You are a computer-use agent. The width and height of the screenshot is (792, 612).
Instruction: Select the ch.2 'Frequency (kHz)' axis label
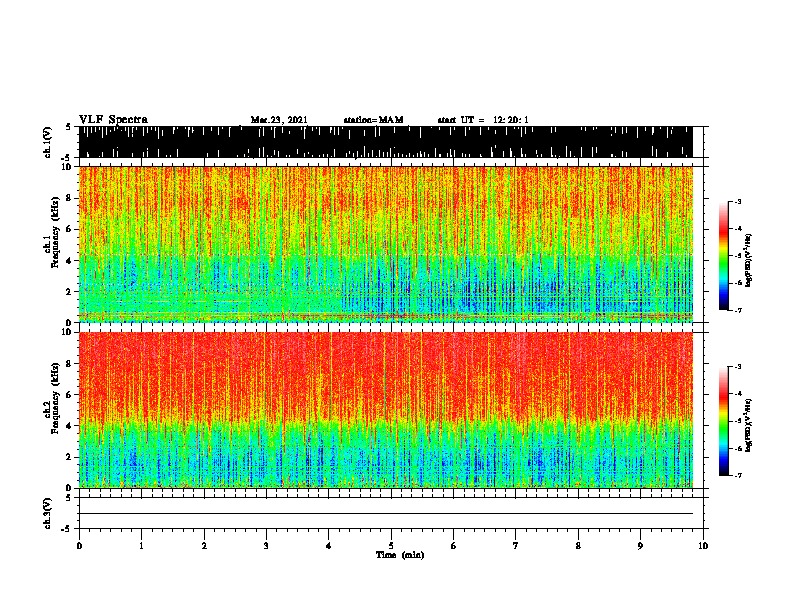(x=55, y=398)
